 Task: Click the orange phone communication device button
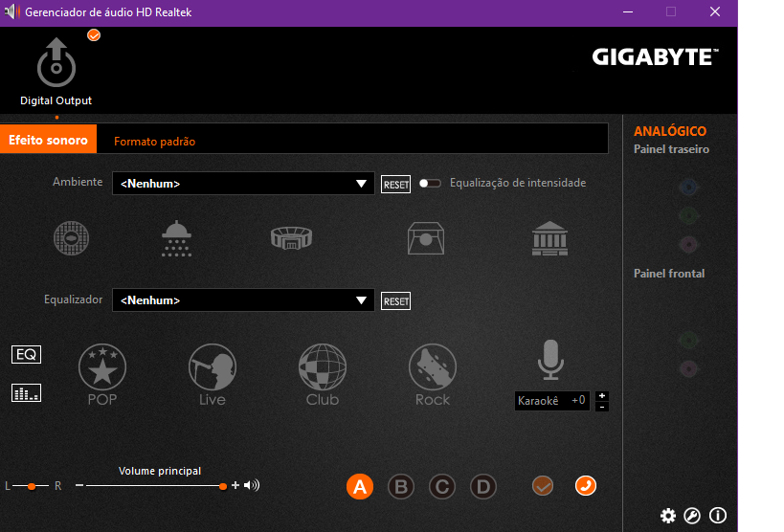[586, 485]
